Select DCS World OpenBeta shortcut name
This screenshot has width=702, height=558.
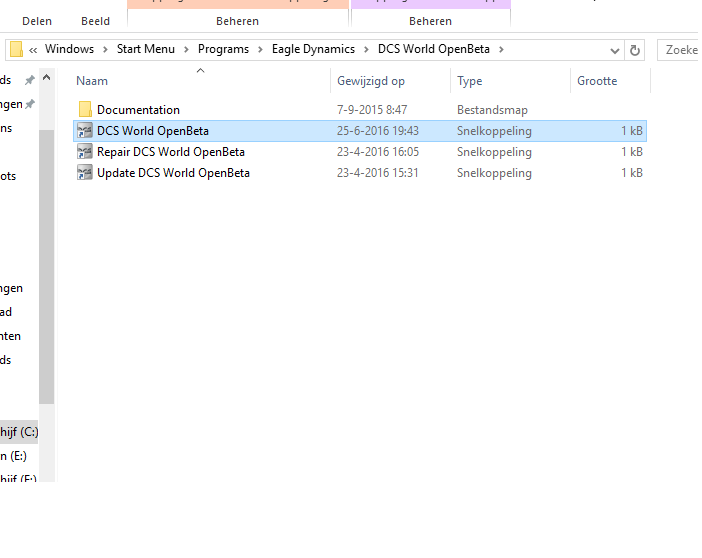pyautogui.click(x=153, y=131)
